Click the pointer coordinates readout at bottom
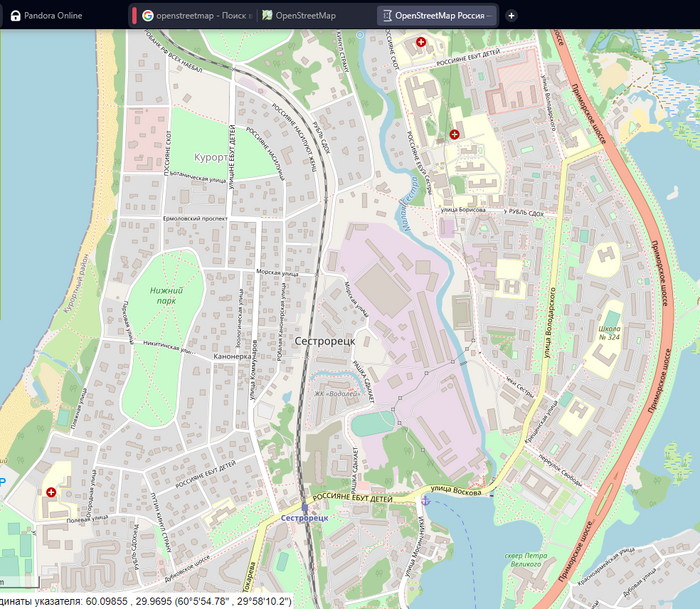The width and height of the screenshot is (700, 609). (x=150, y=602)
